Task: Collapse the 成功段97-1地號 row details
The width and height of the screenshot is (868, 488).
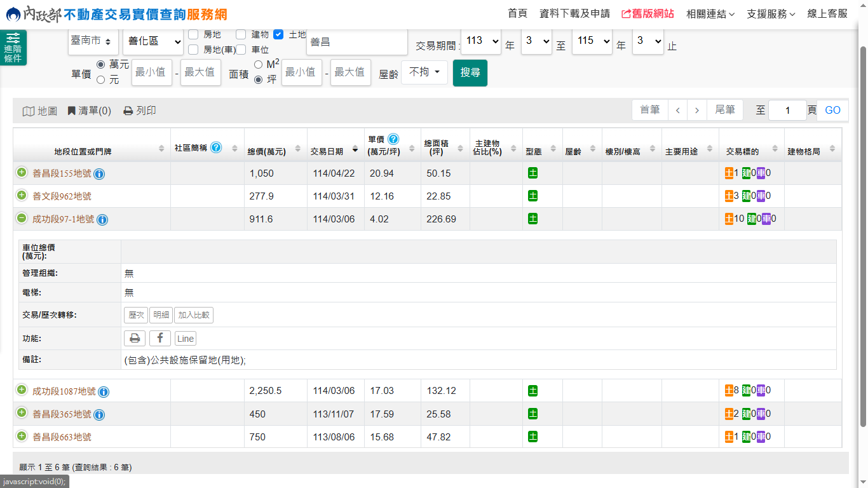Action: (x=22, y=219)
